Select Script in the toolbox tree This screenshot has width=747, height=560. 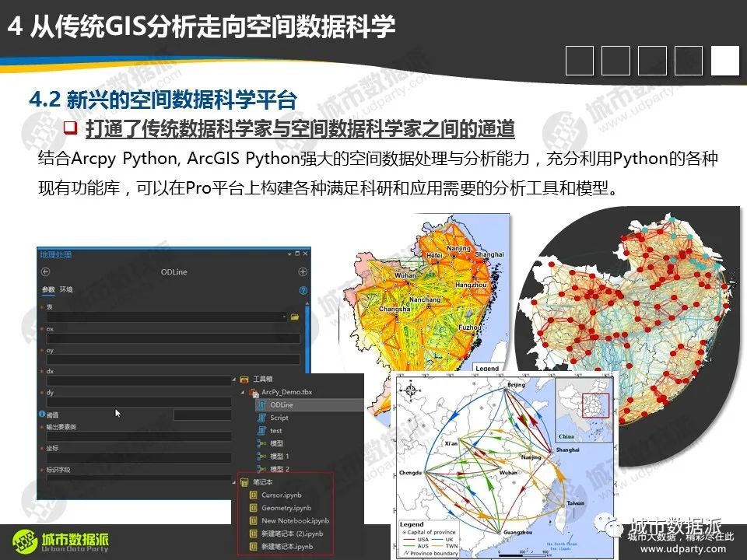[x=279, y=418]
